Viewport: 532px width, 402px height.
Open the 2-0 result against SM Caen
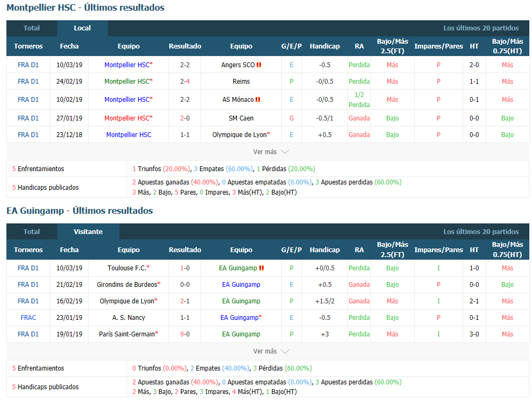(185, 118)
